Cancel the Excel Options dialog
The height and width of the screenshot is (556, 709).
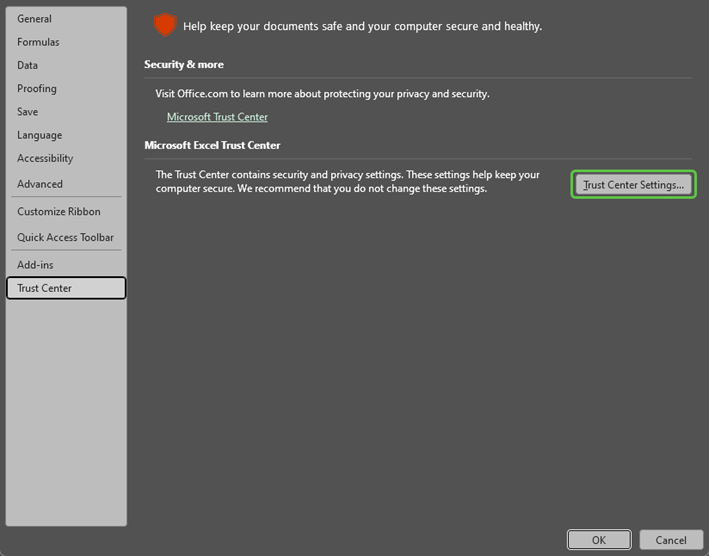[x=670, y=540]
